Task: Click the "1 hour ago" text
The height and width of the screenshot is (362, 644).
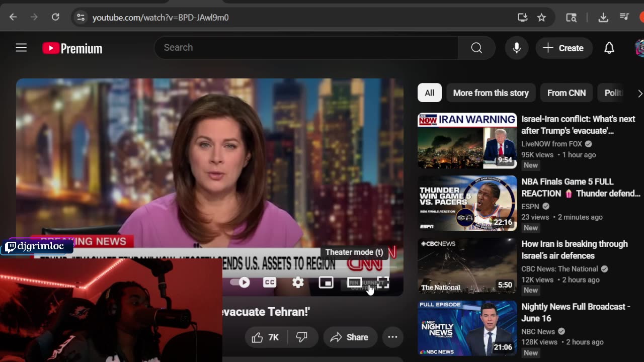Action: pos(579,155)
